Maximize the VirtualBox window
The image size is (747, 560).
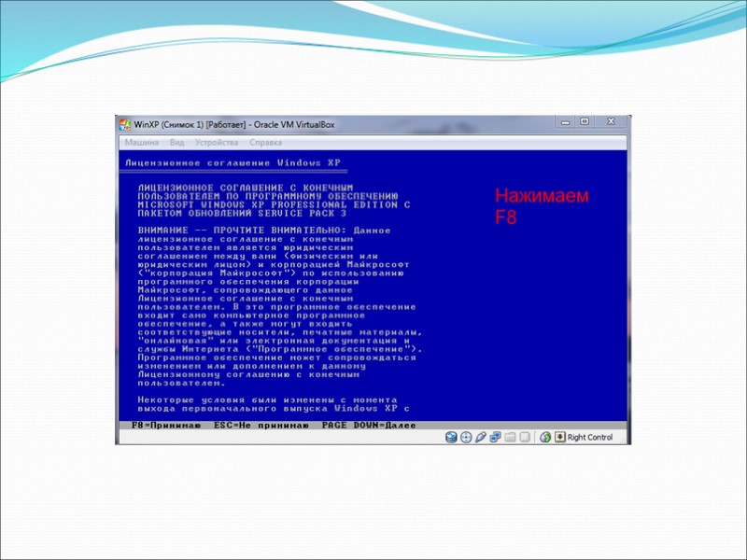pos(585,122)
